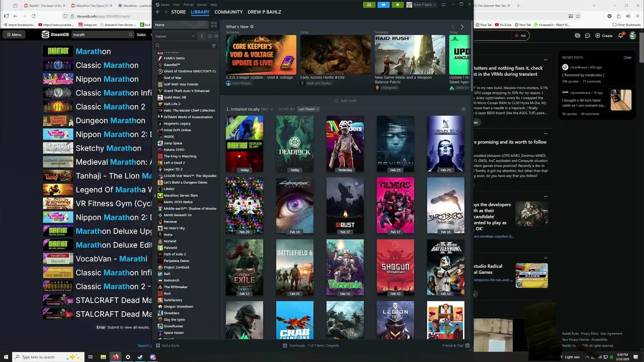Open Raid Rush New Game Mode news card

coord(410,54)
